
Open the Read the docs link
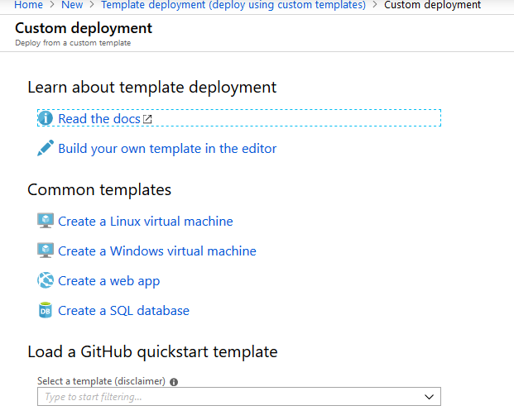pyautogui.click(x=98, y=119)
